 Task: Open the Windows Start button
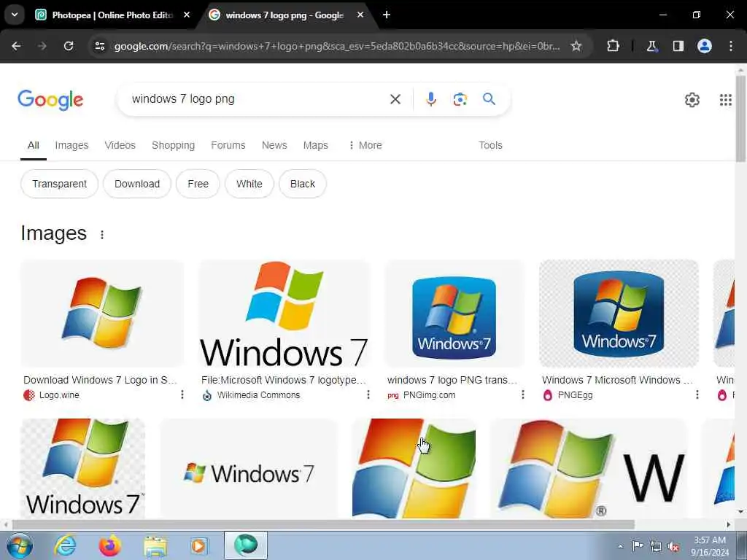(20, 545)
